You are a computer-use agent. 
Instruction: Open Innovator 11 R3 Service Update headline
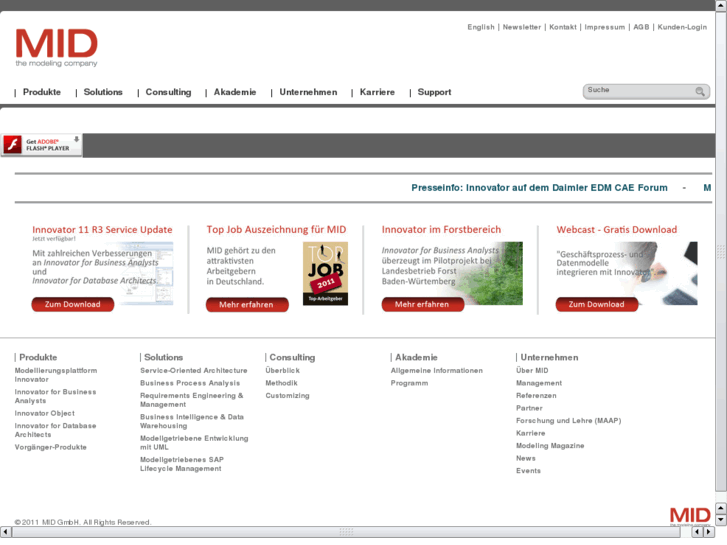pos(102,230)
